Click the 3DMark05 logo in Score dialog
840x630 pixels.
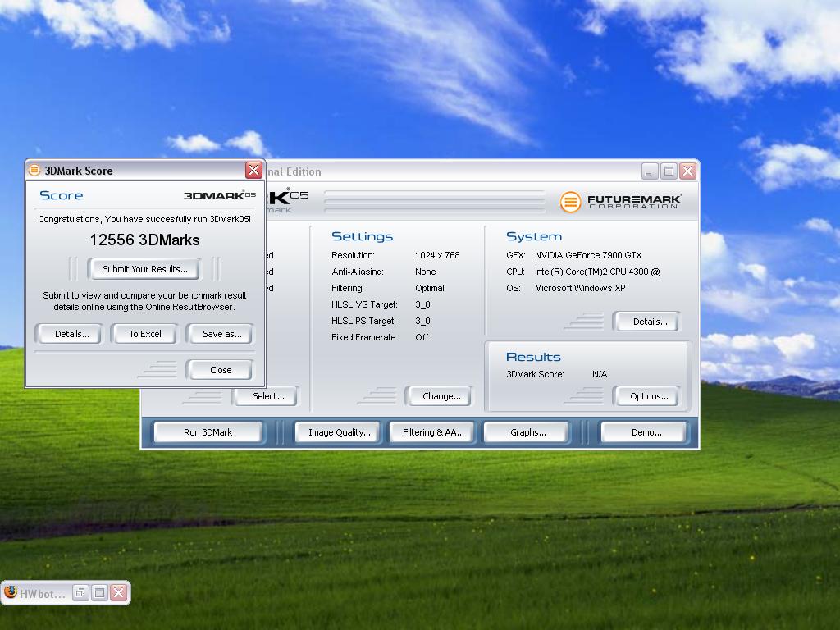pyautogui.click(x=220, y=195)
